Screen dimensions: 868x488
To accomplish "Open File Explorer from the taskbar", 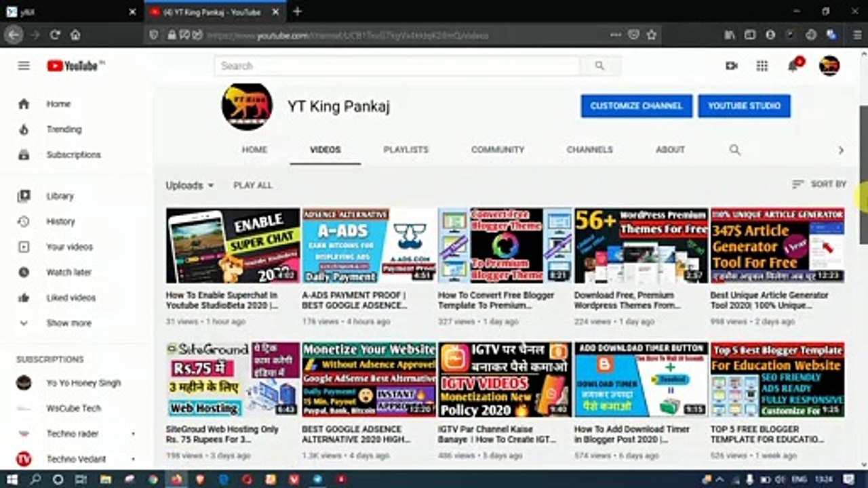I will [106, 479].
